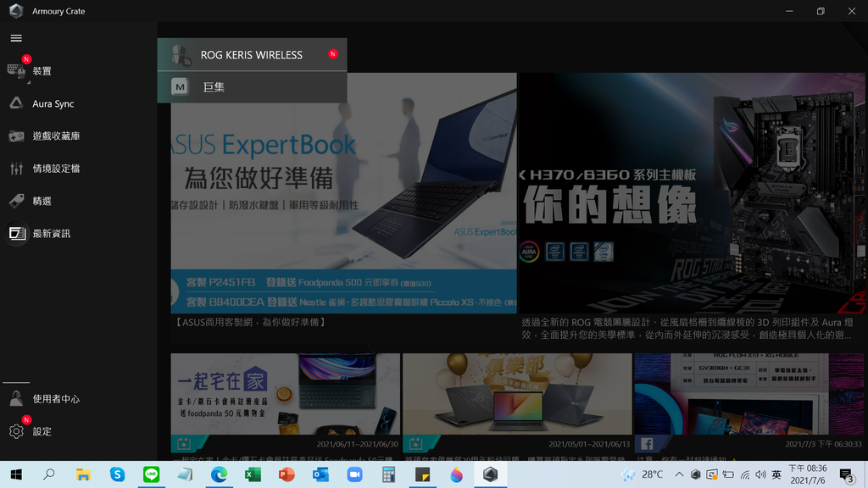The image size is (868, 488).
Task: Switch the 英 input method indicator
Action: [x=776, y=474]
